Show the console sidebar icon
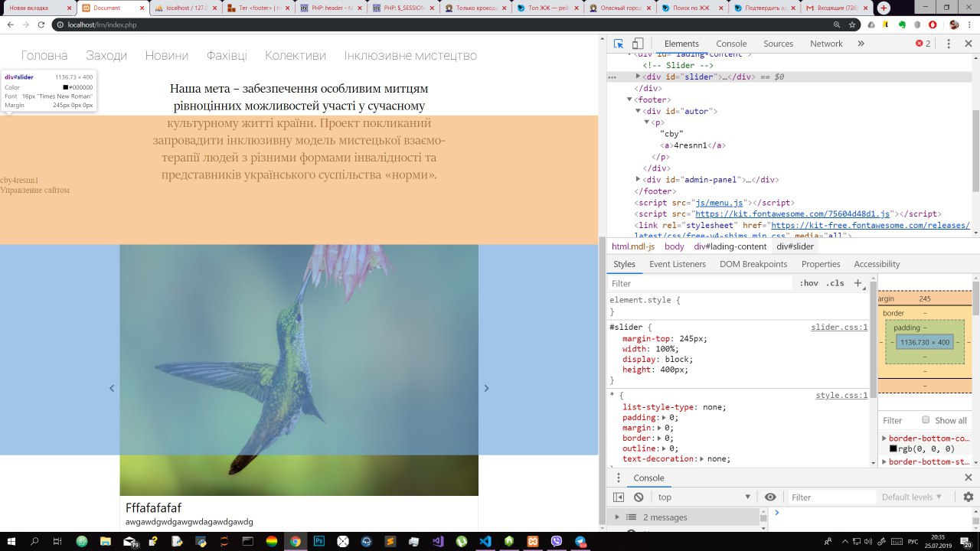 pos(619,497)
